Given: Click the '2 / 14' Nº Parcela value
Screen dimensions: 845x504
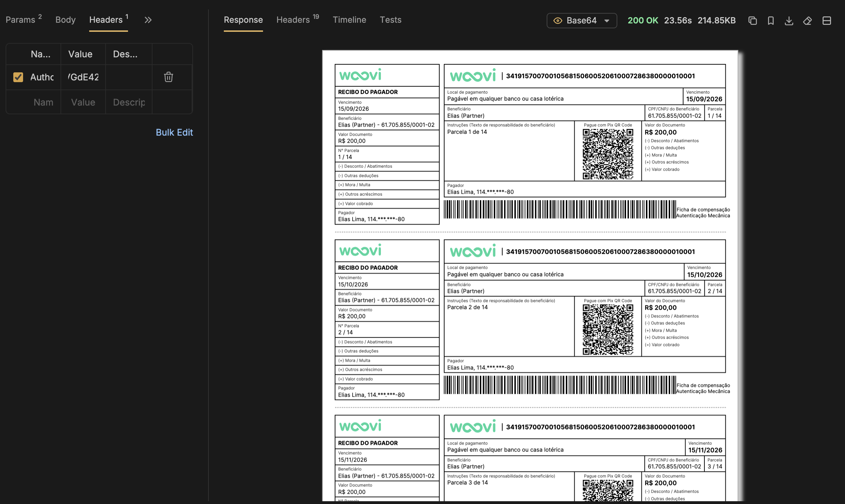Looking at the screenshot, I should pyautogui.click(x=345, y=332).
